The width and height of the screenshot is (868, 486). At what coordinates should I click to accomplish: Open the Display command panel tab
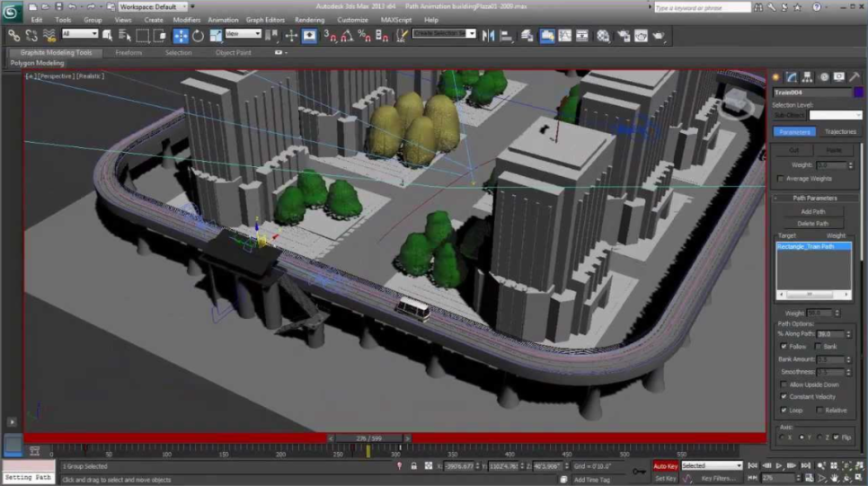pos(839,77)
